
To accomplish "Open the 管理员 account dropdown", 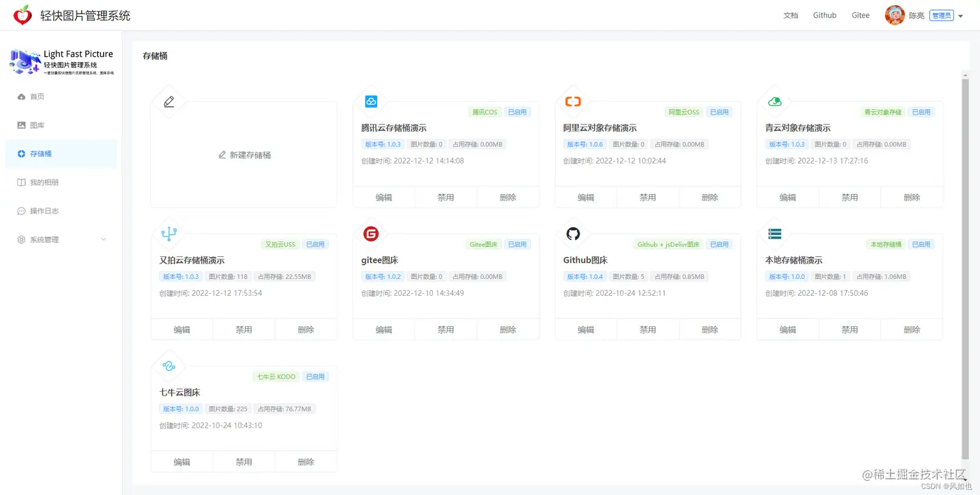I will pyautogui.click(x=941, y=15).
